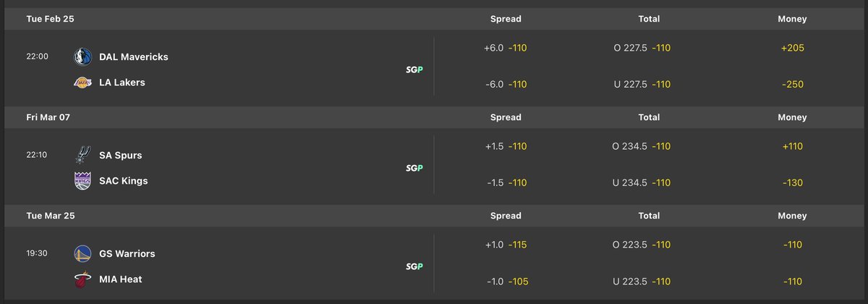Click the GS Warriors team logo
This screenshot has height=304, width=868.
pyautogui.click(x=82, y=253)
